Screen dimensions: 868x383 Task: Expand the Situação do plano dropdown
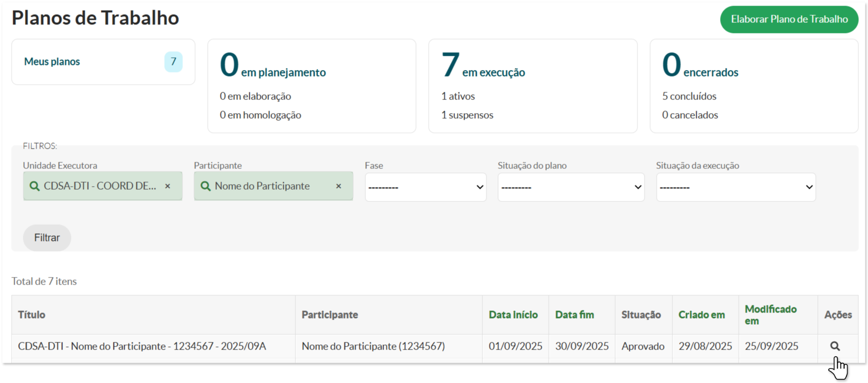pos(571,187)
